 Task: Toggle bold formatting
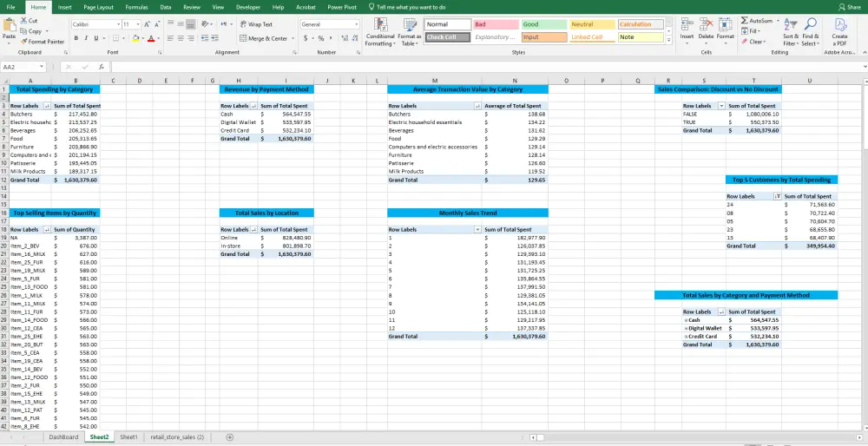tap(76, 38)
